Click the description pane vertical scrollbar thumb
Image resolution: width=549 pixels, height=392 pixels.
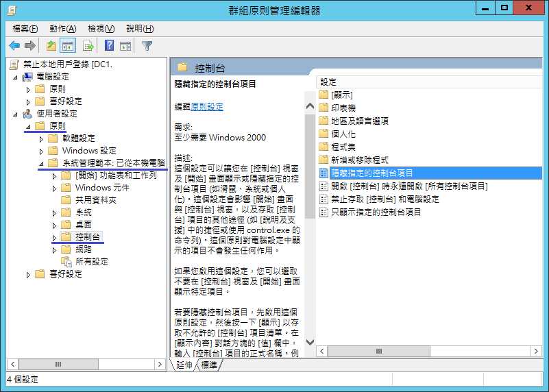[x=310, y=167]
